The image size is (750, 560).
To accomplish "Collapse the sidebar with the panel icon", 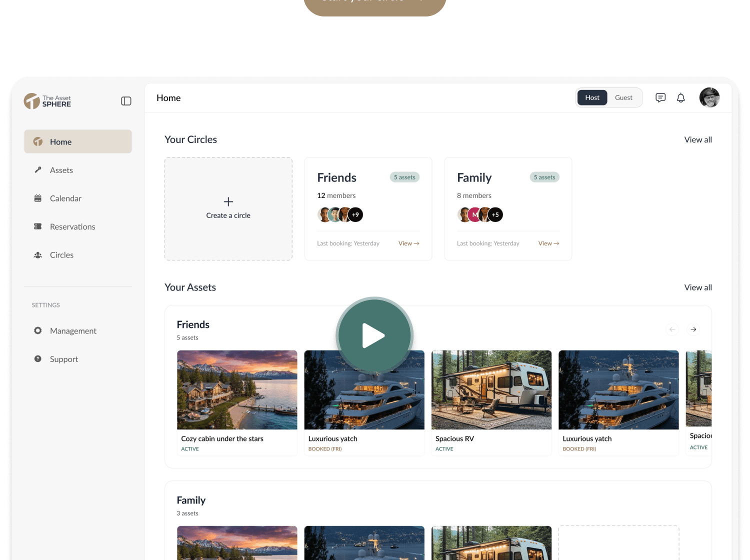I will pyautogui.click(x=126, y=101).
